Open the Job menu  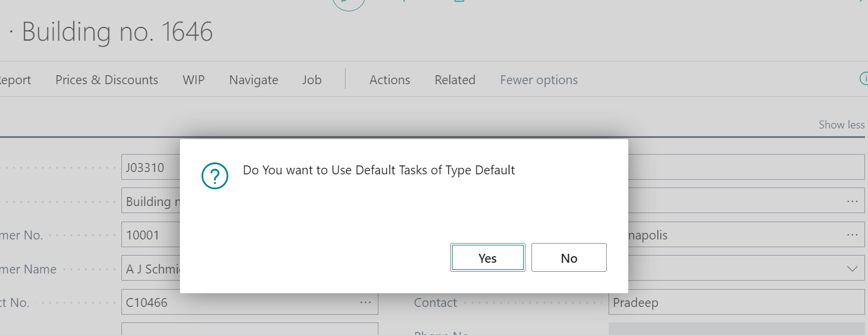coord(311,80)
